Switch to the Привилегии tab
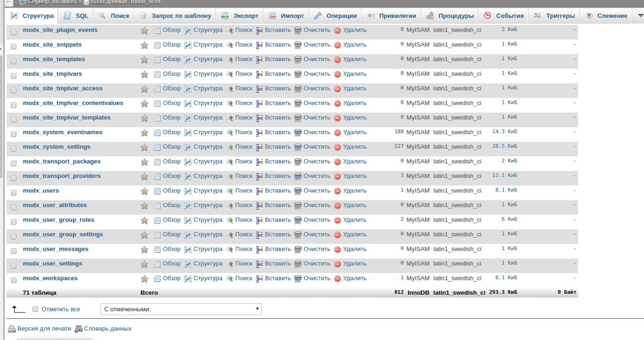 [392, 16]
